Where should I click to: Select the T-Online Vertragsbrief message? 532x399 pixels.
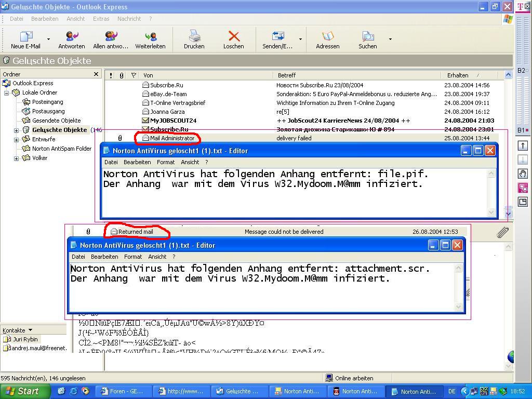point(302,103)
